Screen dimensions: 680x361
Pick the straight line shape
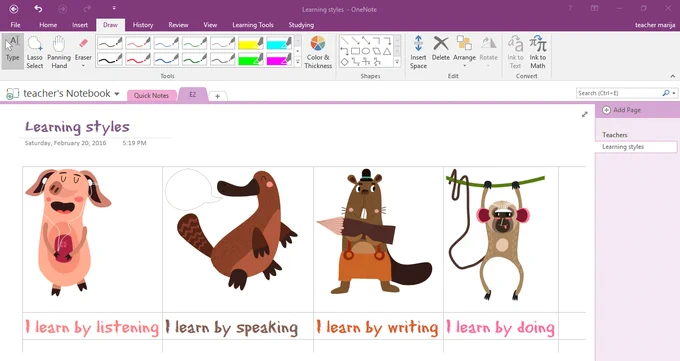[x=345, y=41]
